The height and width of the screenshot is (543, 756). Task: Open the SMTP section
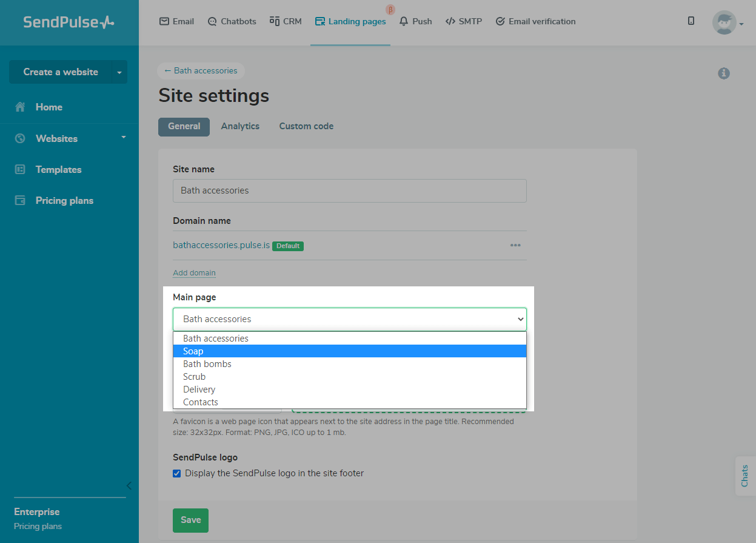pos(463,21)
